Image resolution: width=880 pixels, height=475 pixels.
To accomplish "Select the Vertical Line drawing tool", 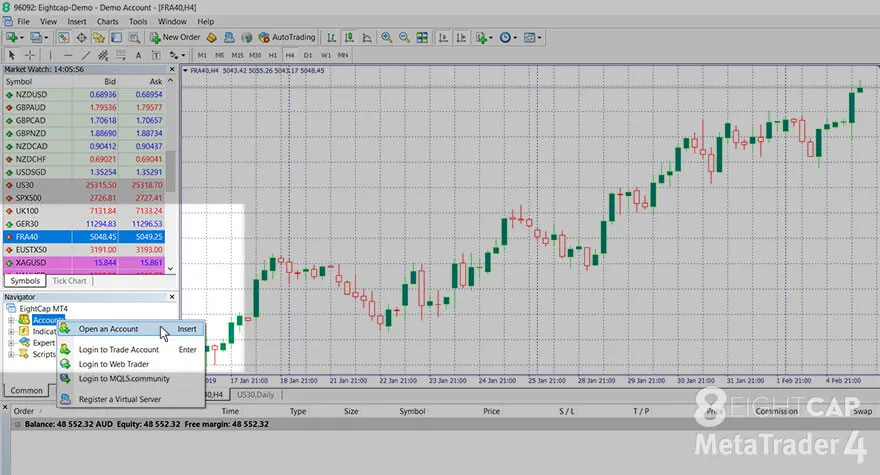I will coord(50,55).
